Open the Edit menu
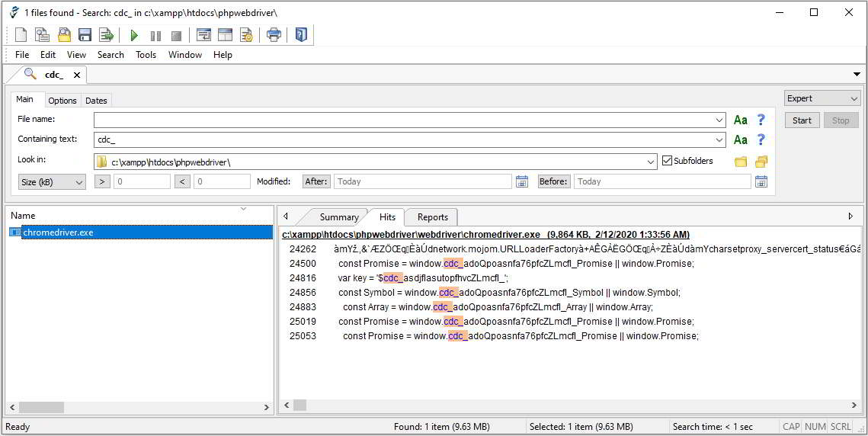Image resolution: width=868 pixels, height=436 pixels. [x=48, y=55]
